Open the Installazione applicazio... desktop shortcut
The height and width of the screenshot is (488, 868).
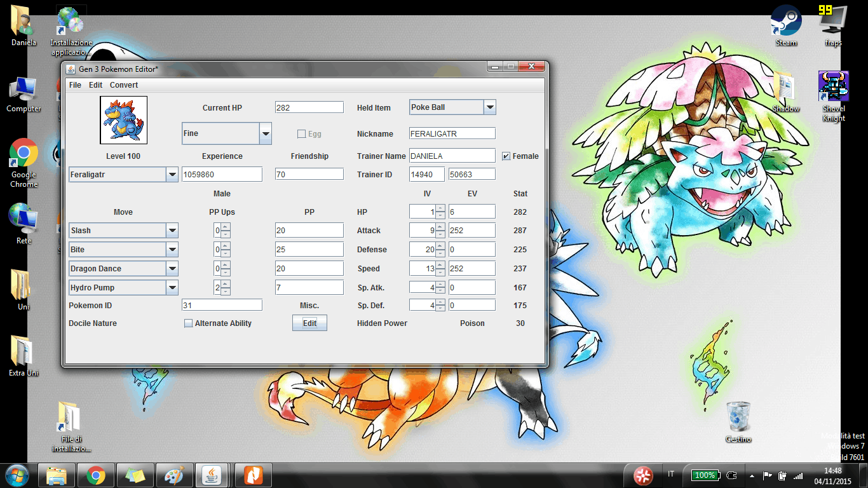tap(71, 29)
